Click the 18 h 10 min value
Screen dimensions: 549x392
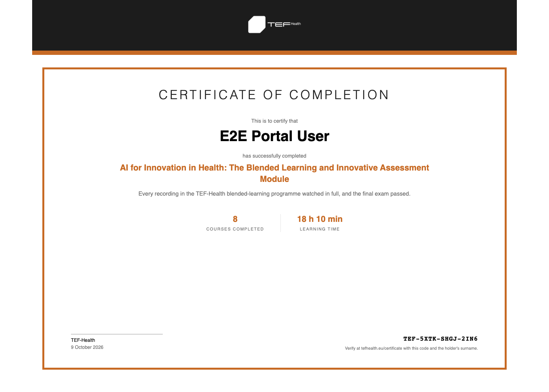320,219
